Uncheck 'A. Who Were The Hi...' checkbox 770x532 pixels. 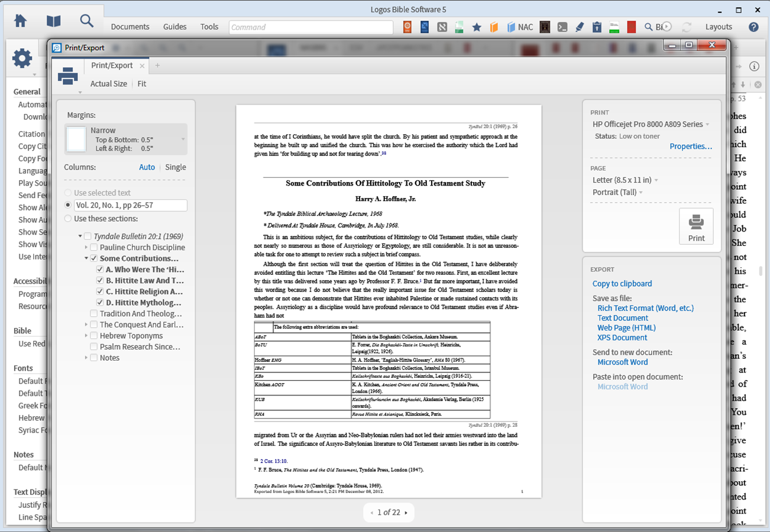click(x=100, y=270)
